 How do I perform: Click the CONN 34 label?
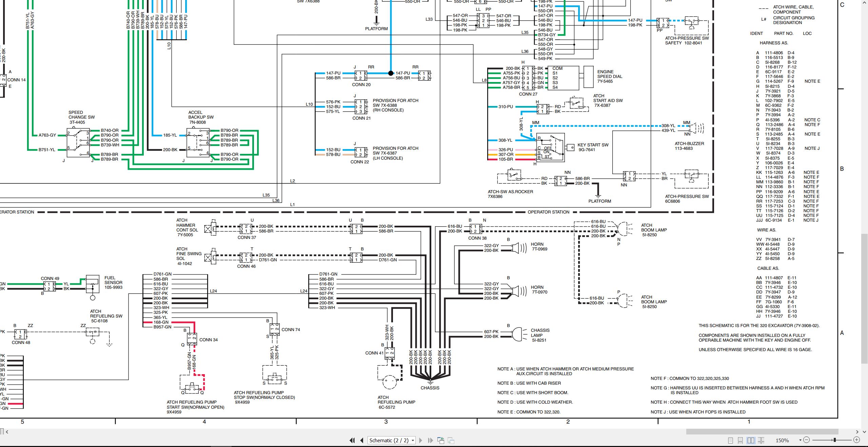pyautogui.click(x=209, y=340)
